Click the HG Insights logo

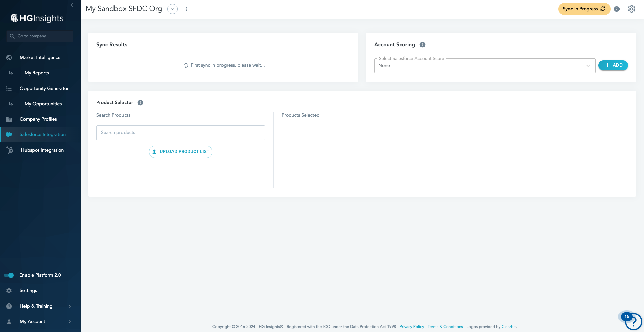pos(37,18)
